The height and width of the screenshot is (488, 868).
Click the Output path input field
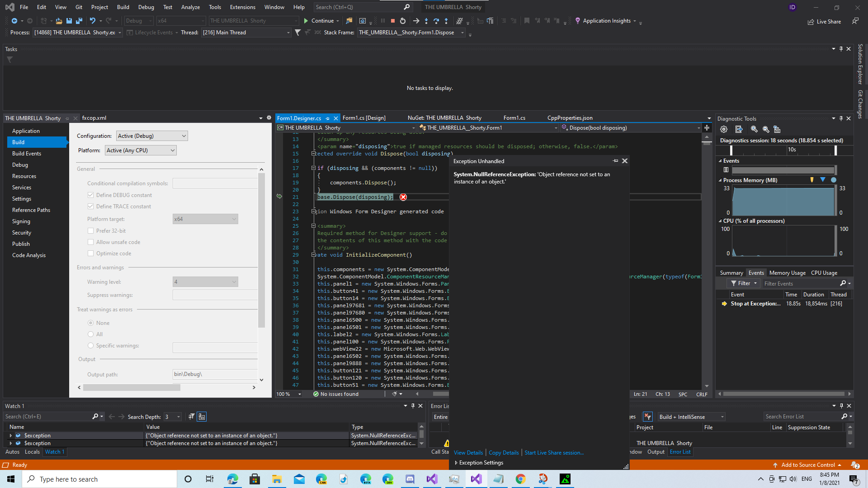coord(215,374)
